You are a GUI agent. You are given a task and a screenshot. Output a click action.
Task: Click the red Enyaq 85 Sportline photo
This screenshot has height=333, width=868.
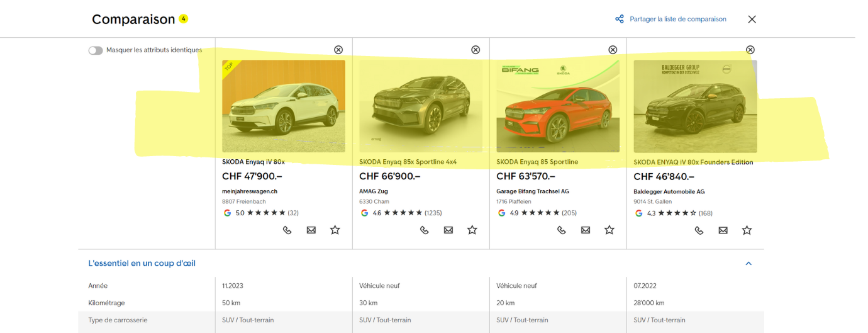[x=558, y=106]
